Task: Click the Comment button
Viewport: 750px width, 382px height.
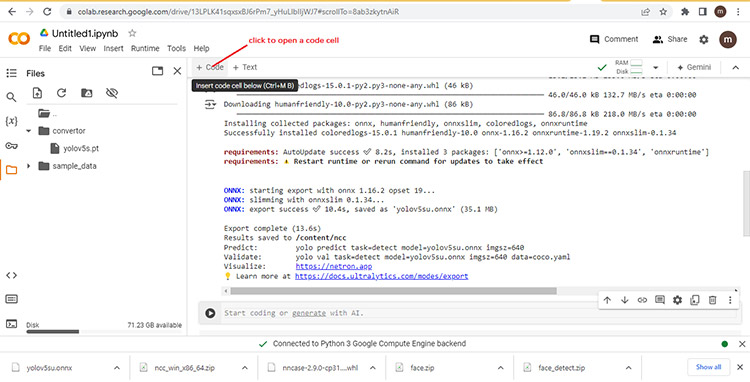Action: (x=614, y=39)
